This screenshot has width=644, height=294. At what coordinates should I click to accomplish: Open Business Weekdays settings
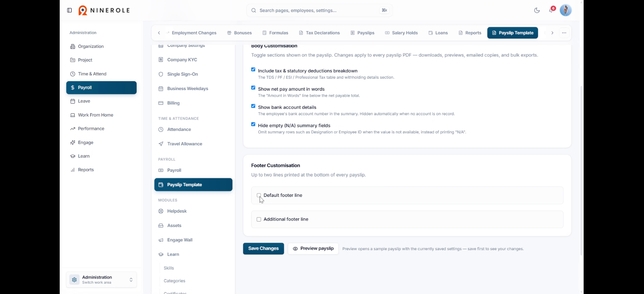pos(193,88)
